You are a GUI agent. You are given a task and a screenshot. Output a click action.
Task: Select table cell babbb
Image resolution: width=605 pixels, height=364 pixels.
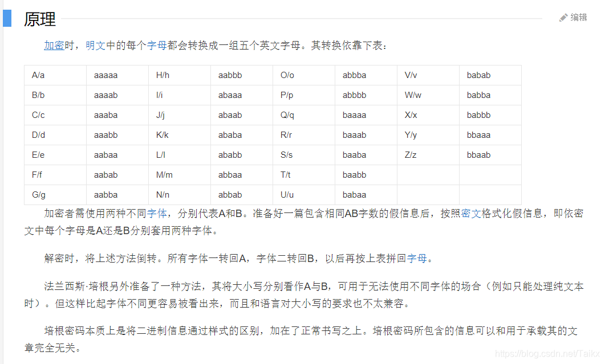point(490,115)
